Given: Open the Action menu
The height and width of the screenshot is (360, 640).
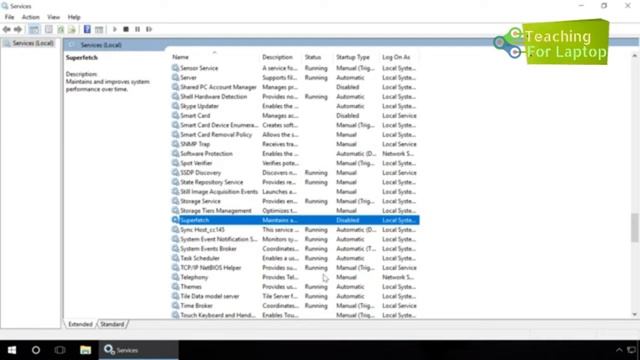Looking at the screenshot, I should click(31, 17).
